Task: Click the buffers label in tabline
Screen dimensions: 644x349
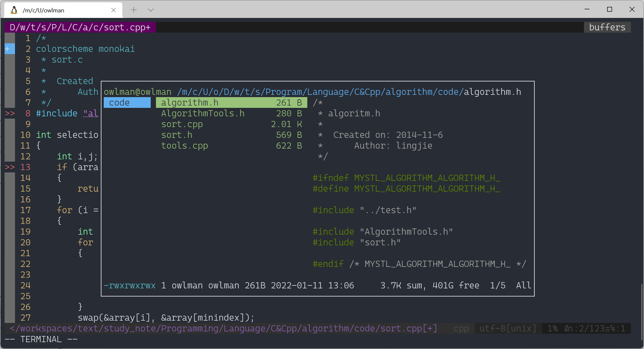Action: pos(607,27)
